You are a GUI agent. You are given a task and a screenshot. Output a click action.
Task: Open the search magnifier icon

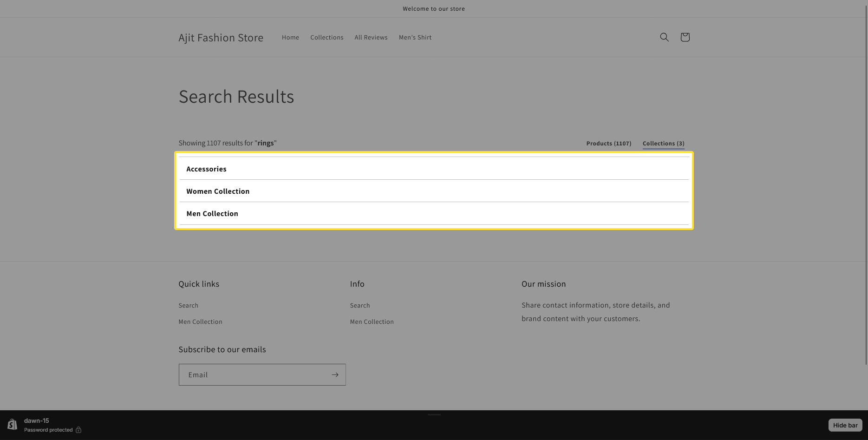664,37
